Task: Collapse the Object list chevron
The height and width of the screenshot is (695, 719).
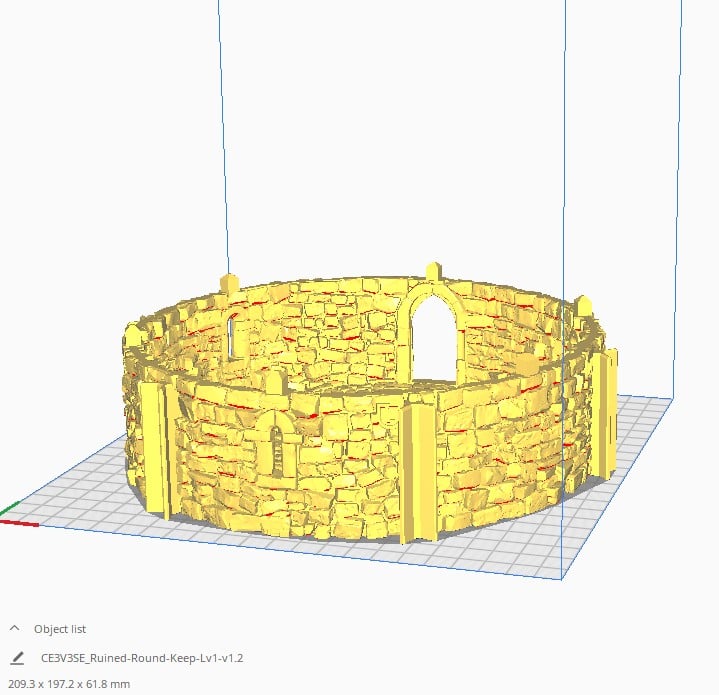Action: (15, 629)
